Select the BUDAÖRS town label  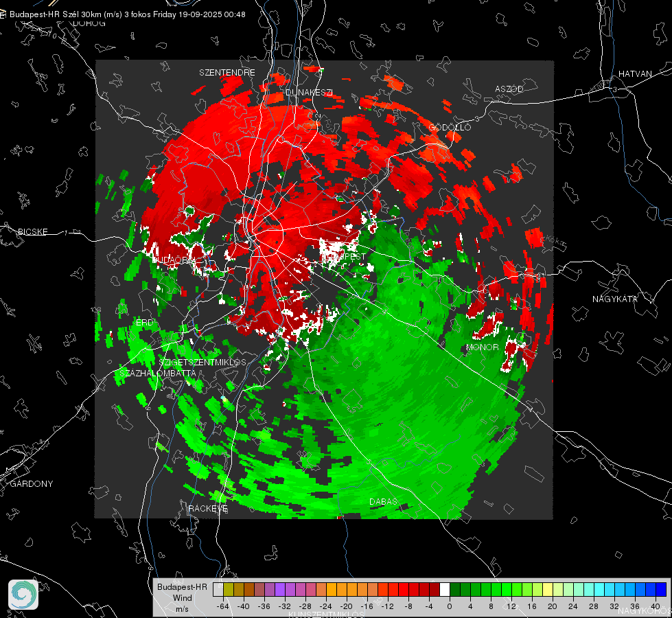pos(174,260)
